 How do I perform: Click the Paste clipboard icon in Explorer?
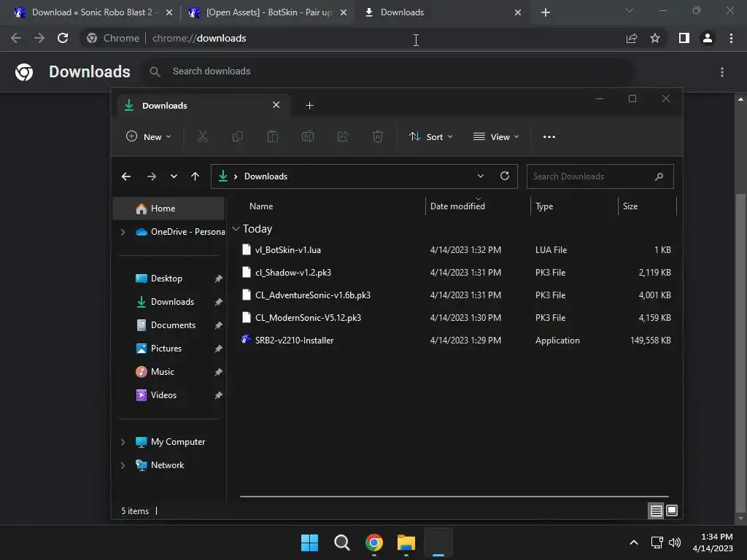(x=273, y=136)
